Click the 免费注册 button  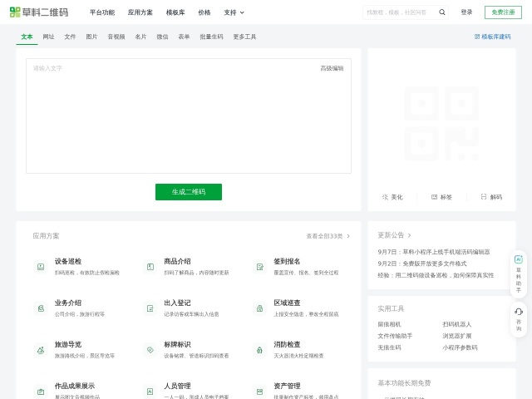click(503, 12)
